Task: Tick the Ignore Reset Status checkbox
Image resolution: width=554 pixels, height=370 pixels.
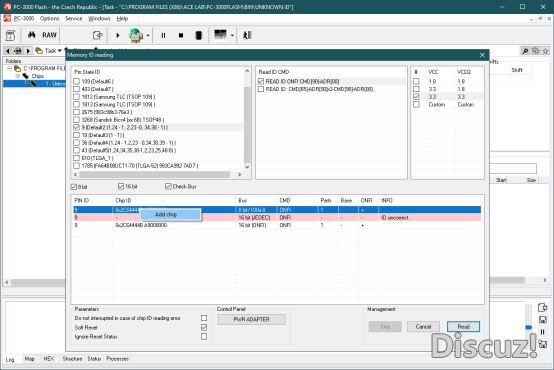Action: coord(204,337)
